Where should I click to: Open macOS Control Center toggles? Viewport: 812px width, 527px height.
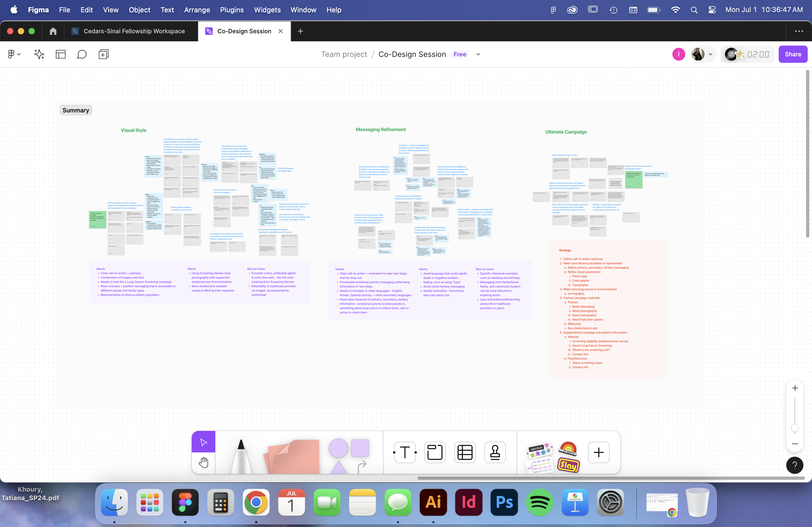point(712,10)
